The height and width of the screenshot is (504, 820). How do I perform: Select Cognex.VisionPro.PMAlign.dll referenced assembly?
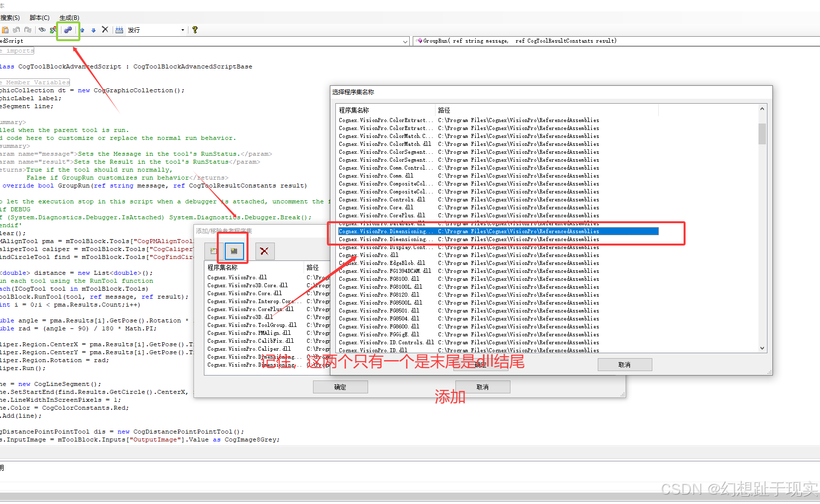pos(268,333)
